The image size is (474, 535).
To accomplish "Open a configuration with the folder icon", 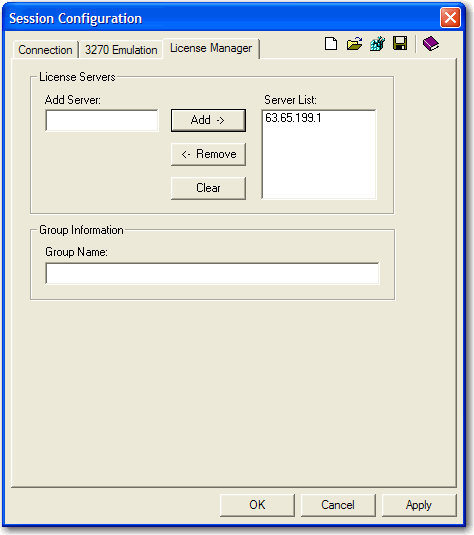I will click(354, 44).
